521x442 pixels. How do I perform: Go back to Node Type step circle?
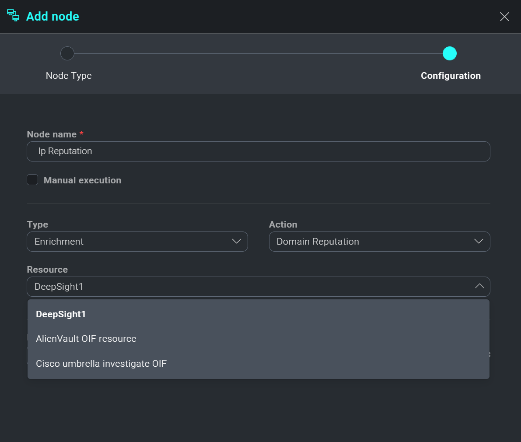click(x=67, y=53)
